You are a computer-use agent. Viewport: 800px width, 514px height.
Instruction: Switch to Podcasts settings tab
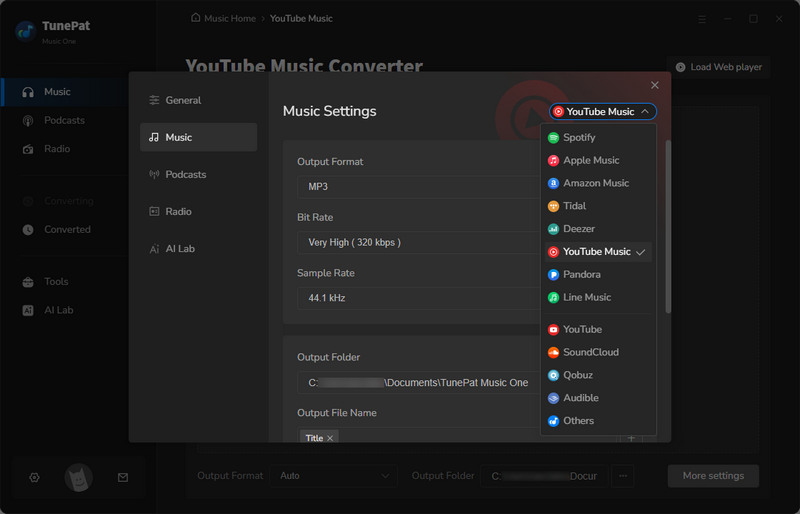tap(198, 175)
